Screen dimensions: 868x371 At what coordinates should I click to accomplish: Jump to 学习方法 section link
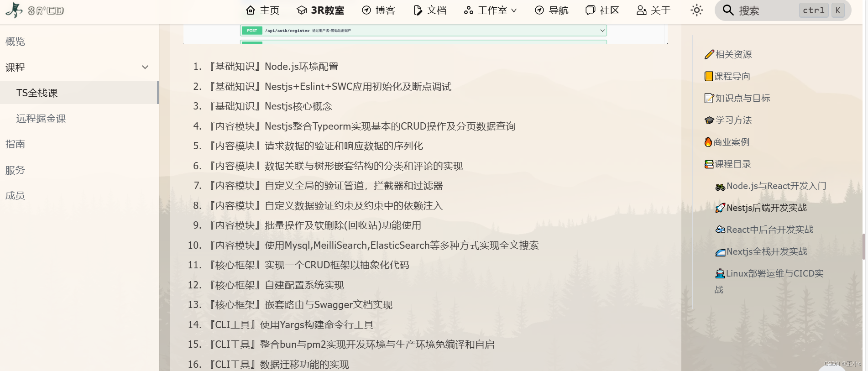click(733, 120)
